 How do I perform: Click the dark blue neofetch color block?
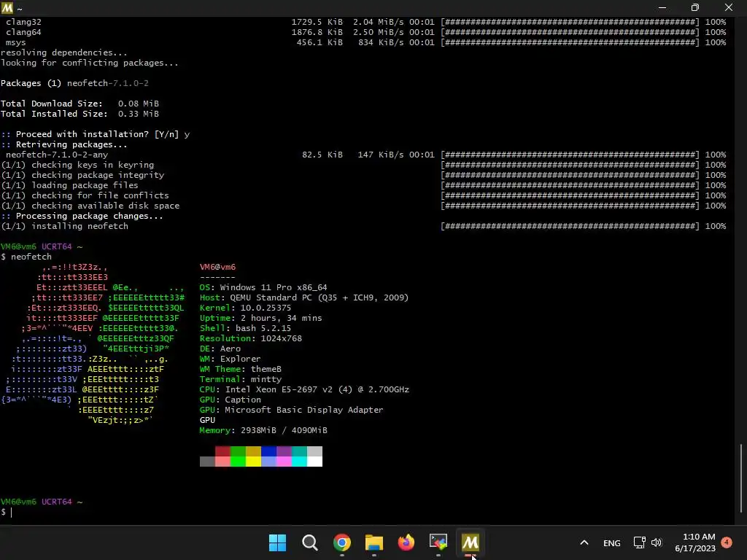pos(268,451)
